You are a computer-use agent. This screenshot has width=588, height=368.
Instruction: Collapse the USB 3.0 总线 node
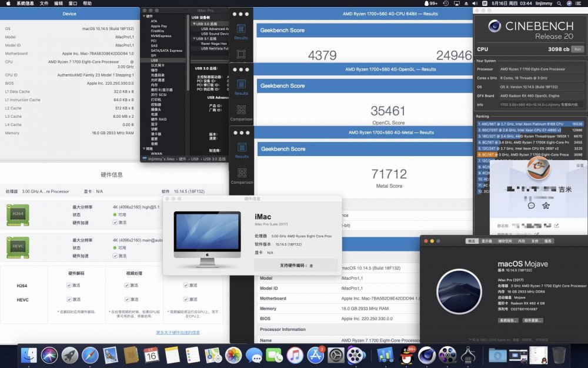click(x=194, y=24)
